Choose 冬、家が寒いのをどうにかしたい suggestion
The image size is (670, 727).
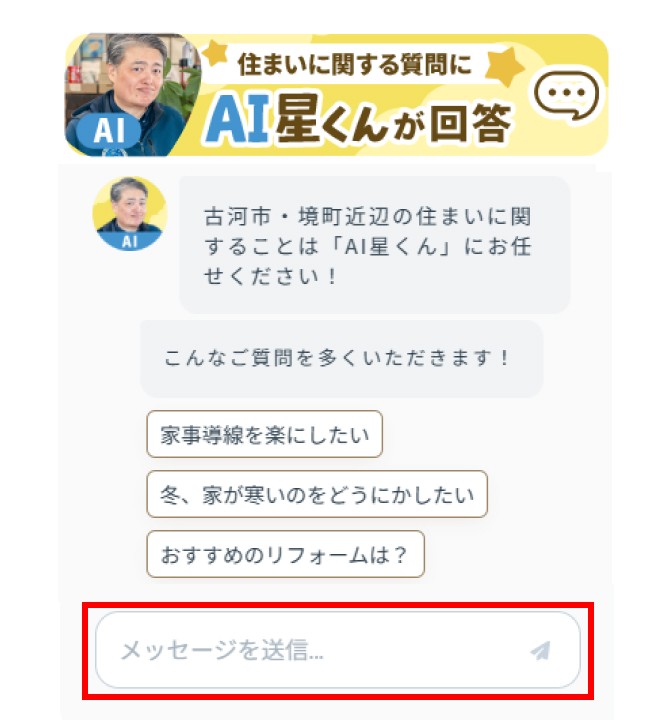click(x=317, y=494)
